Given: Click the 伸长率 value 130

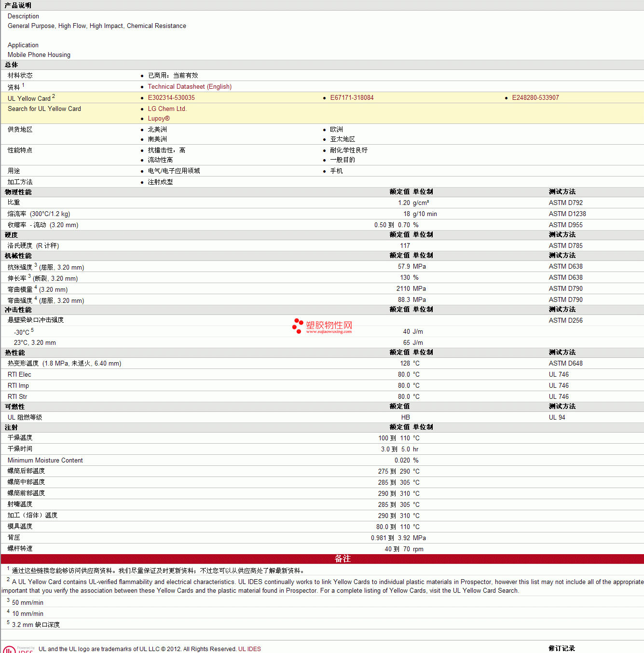Looking at the screenshot, I should tap(405, 278).
